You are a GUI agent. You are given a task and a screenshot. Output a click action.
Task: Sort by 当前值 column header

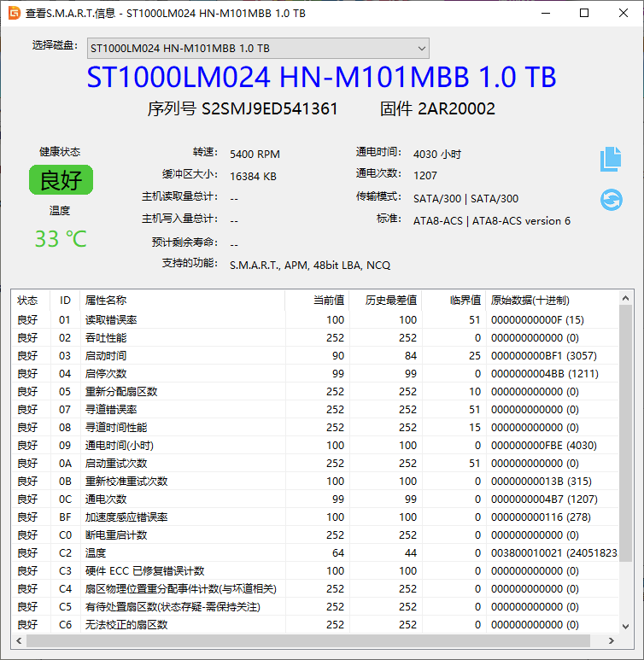coord(317,300)
